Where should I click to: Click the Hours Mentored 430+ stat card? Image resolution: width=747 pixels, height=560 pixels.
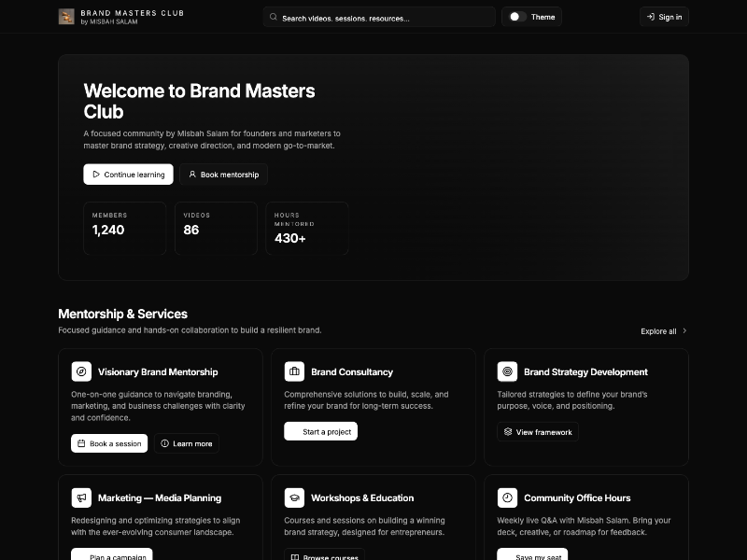coord(307,229)
